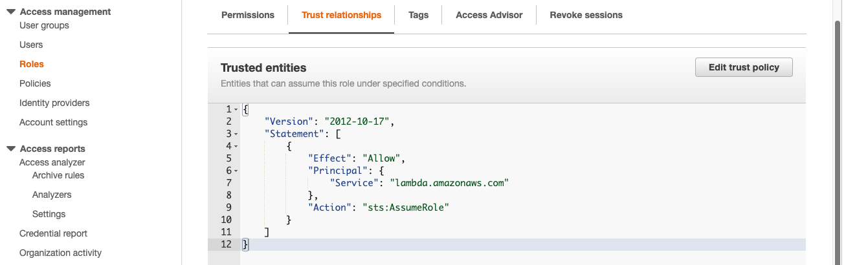868x265 pixels.
Task: Open Access analyzer
Action: 52,162
